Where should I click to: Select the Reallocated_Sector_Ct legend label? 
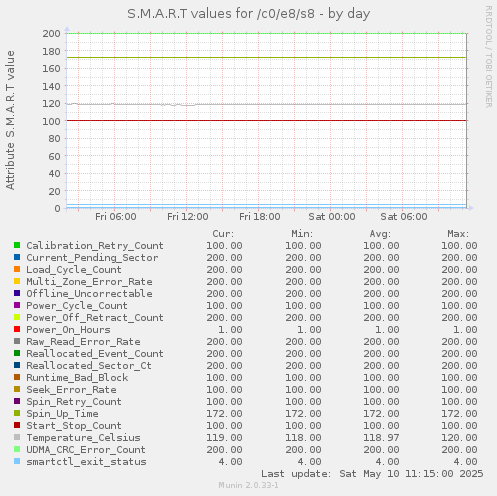point(89,366)
